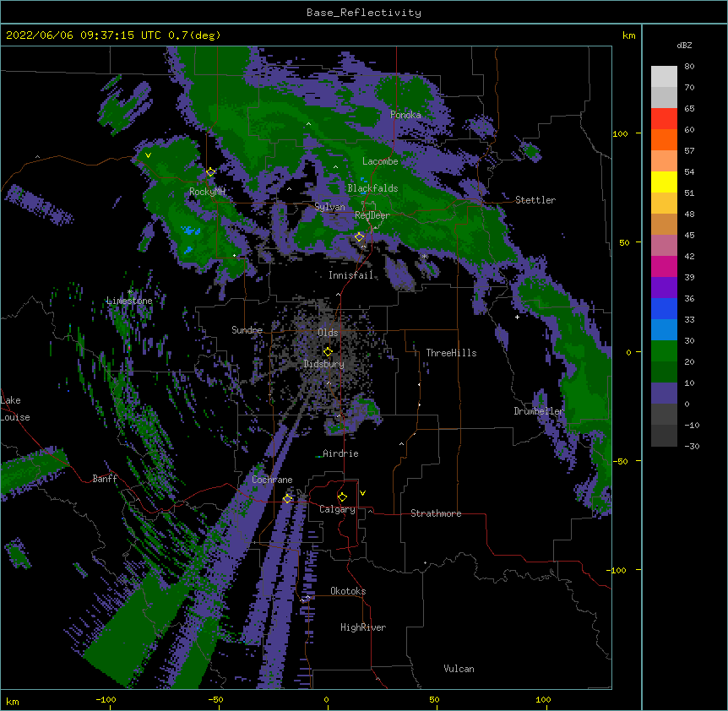This screenshot has height=711, width=728.
Task: Click the HighRiver town label
Action: (x=363, y=627)
